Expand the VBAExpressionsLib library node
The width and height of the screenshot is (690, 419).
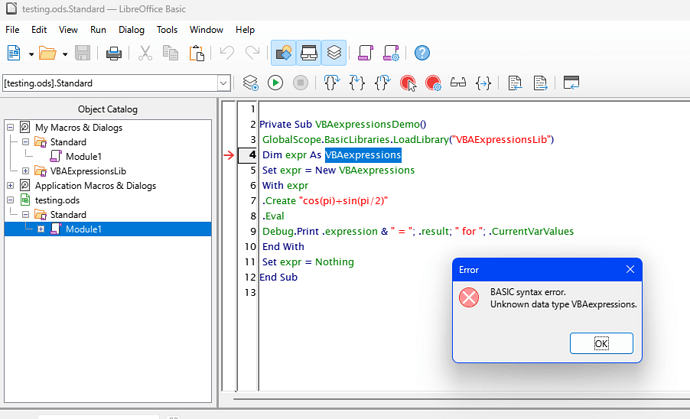pyautogui.click(x=26, y=171)
